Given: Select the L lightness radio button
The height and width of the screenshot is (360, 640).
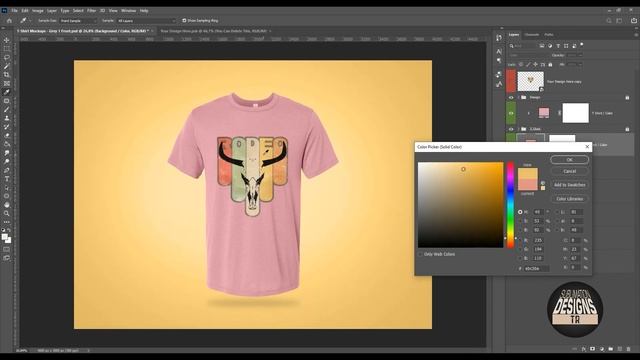Looking at the screenshot, I should tap(557, 212).
